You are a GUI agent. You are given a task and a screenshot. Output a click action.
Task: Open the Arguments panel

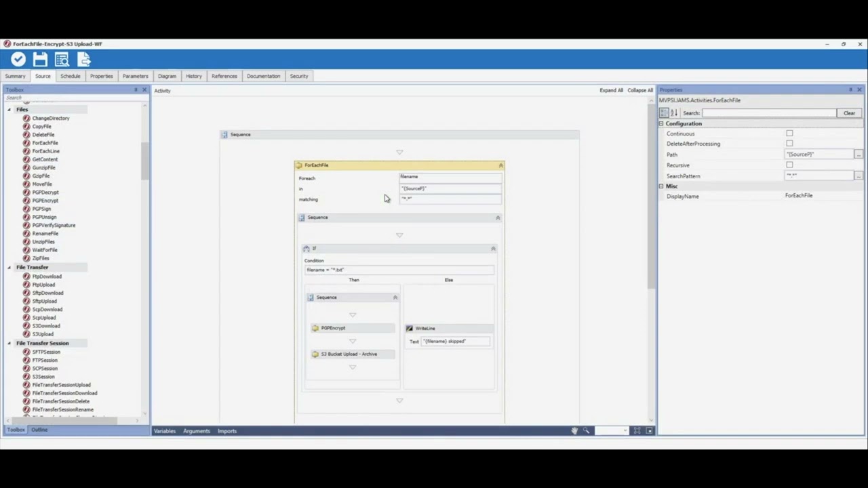[x=197, y=431]
